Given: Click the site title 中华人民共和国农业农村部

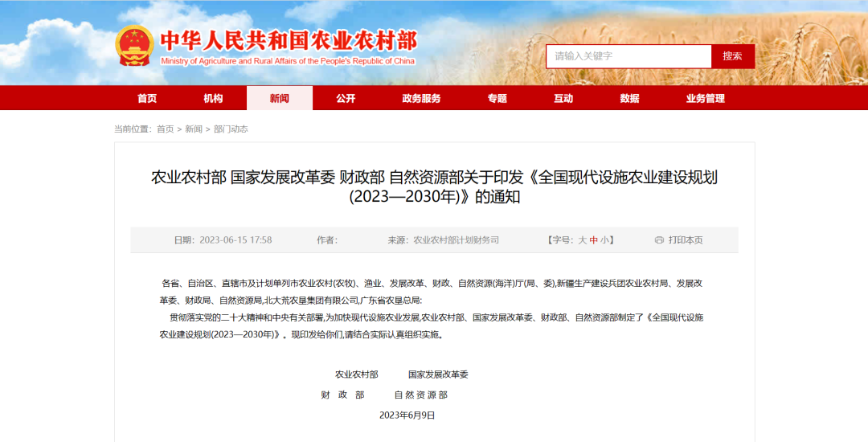Looking at the screenshot, I should coord(289,41).
